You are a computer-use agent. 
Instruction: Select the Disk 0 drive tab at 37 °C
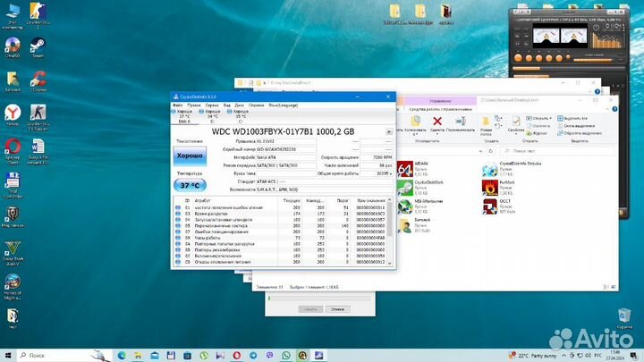[x=184, y=116]
